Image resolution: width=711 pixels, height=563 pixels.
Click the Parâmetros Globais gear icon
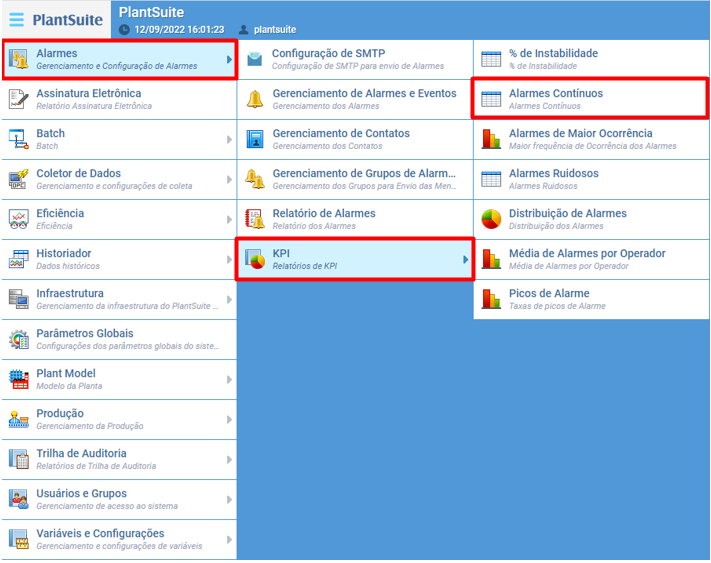pyautogui.click(x=19, y=339)
